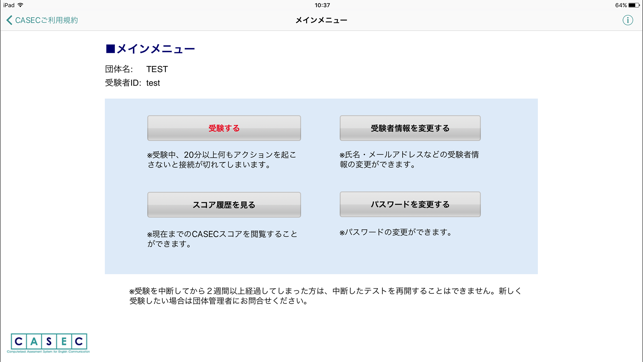Tap the battery icon in status bar
This screenshot has height=362, width=643.
click(634, 5)
